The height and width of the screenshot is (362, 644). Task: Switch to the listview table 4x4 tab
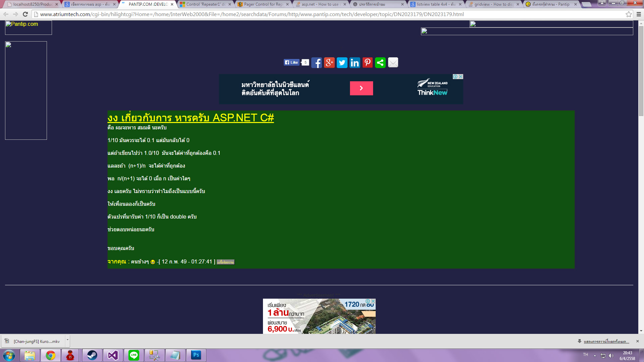pos(436,4)
